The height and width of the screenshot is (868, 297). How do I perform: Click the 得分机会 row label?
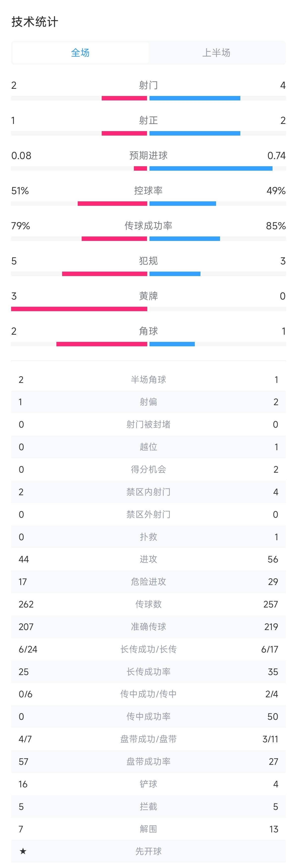pos(148,469)
